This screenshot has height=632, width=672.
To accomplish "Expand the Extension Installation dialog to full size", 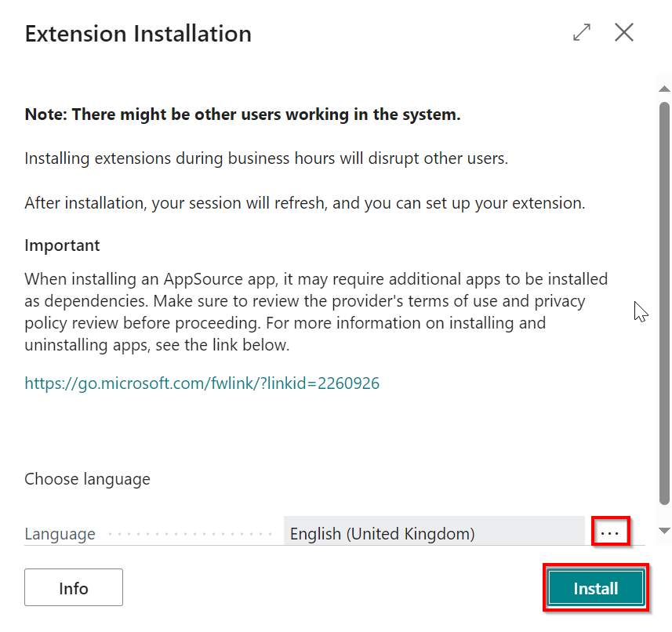I will click(582, 32).
